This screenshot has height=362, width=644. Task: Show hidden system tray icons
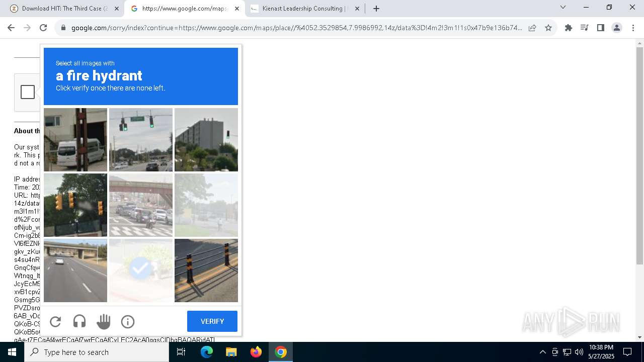542,352
